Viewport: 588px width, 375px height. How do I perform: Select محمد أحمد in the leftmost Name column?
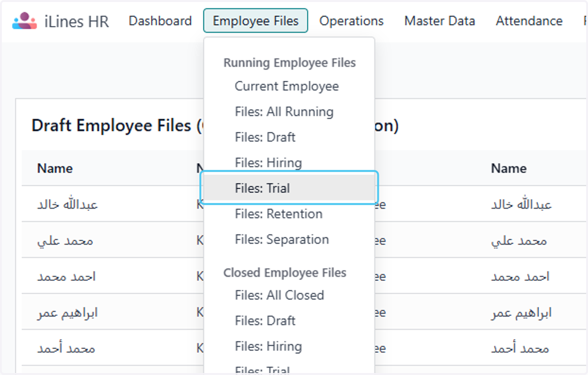pyautogui.click(x=66, y=349)
